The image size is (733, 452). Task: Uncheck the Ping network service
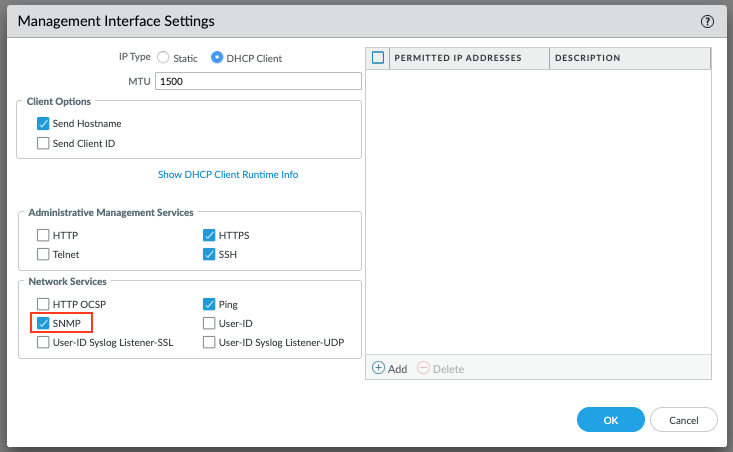click(209, 304)
